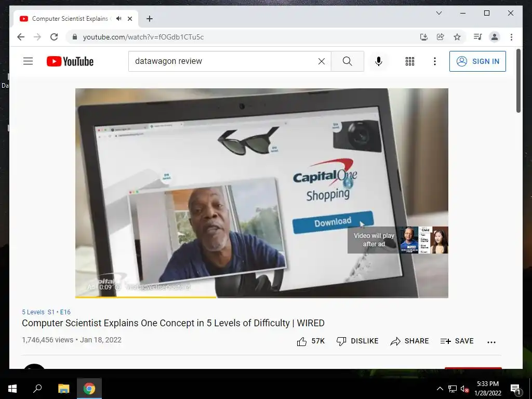
Task: Open network status tray icon
Action: click(453, 389)
